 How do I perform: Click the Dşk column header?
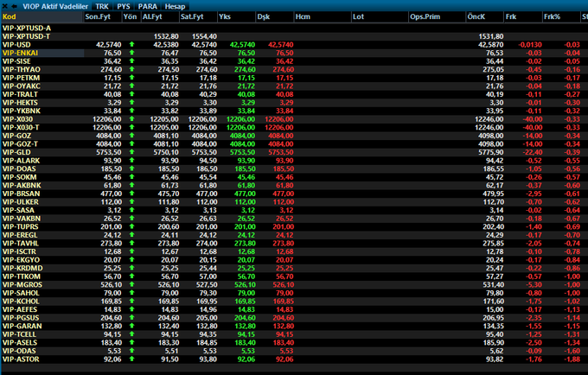pyautogui.click(x=274, y=17)
